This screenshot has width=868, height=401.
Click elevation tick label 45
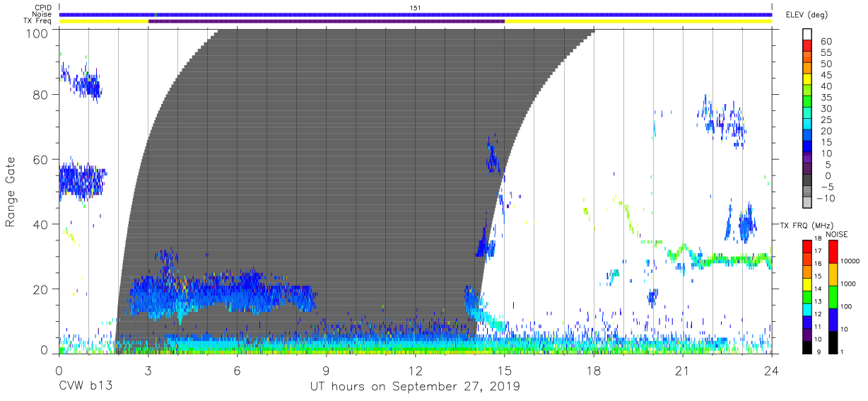pyautogui.click(x=826, y=76)
